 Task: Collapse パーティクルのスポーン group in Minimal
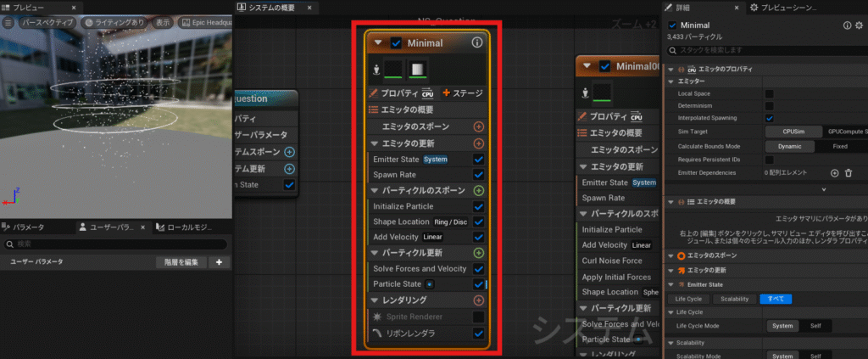[x=374, y=191]
